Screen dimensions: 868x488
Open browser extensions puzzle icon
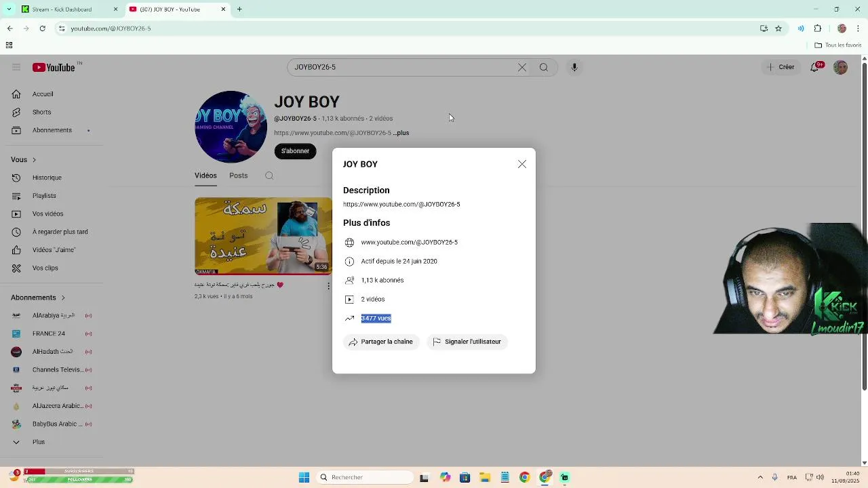point(817,28)
